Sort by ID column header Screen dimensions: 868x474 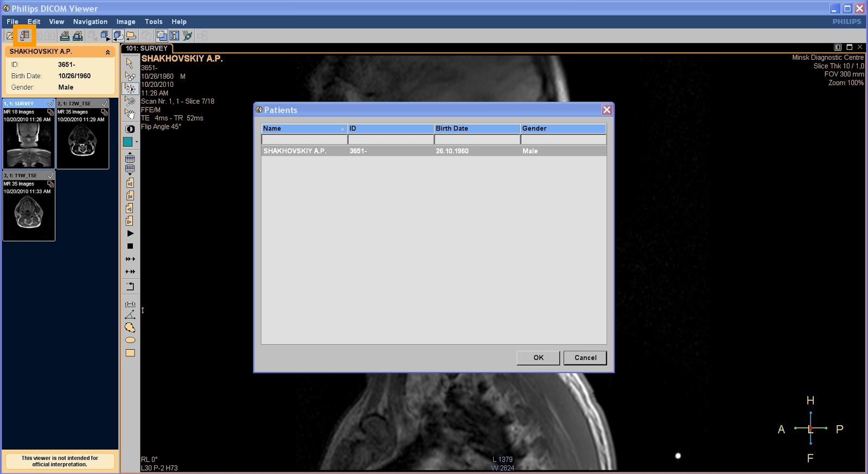pos(391,129)
